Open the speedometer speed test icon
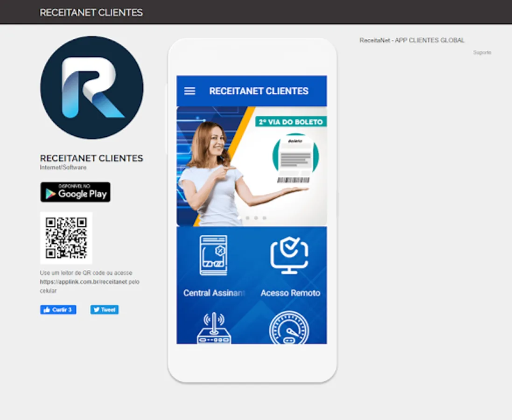Screen dimensions: 512x420 [x=289, y=328]
